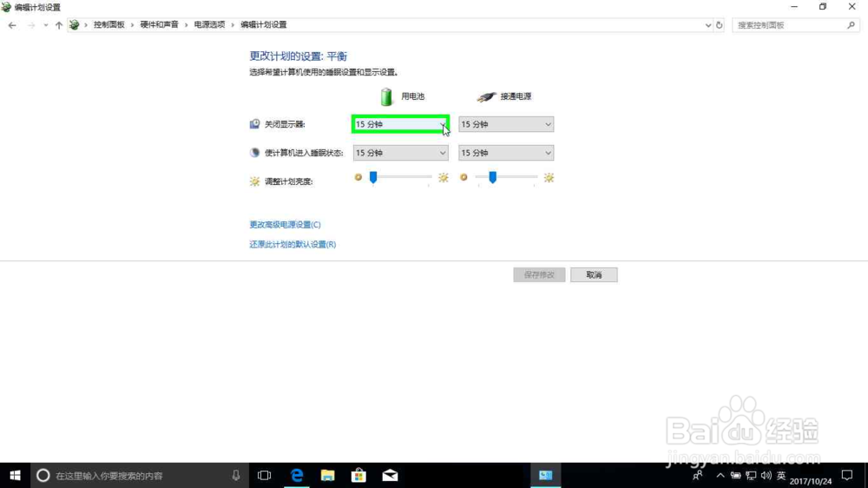The image size is (868, 488).
Task: Click the Control Panel taskbar button
Action: (546, 475)
